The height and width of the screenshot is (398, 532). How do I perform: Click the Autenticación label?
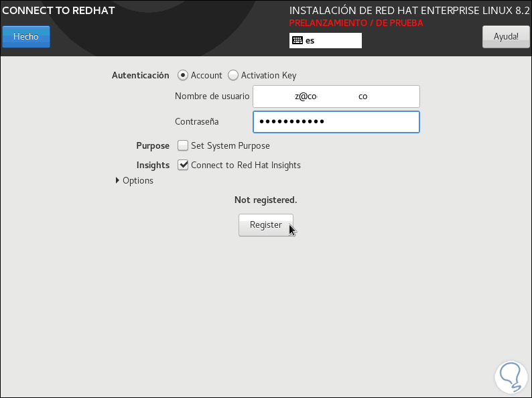point(141,75)
